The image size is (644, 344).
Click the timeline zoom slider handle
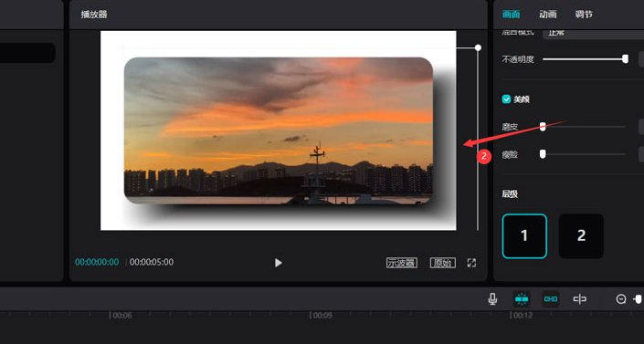click(x=639, y=299)
